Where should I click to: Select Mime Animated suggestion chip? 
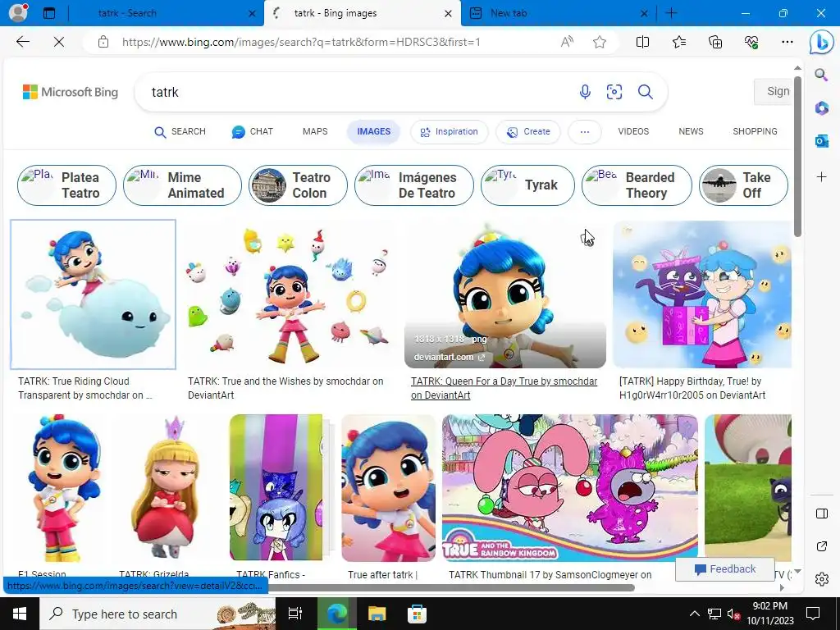point(182,185)
